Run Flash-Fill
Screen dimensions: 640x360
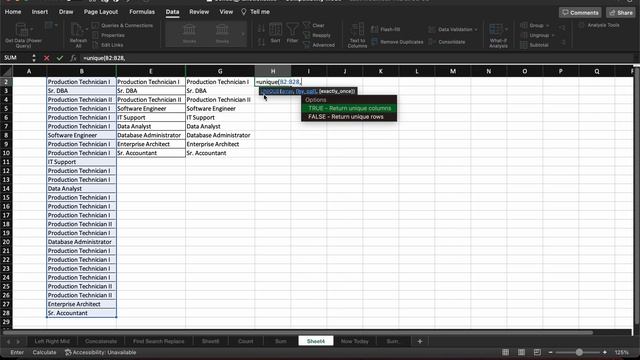(385, 29)
